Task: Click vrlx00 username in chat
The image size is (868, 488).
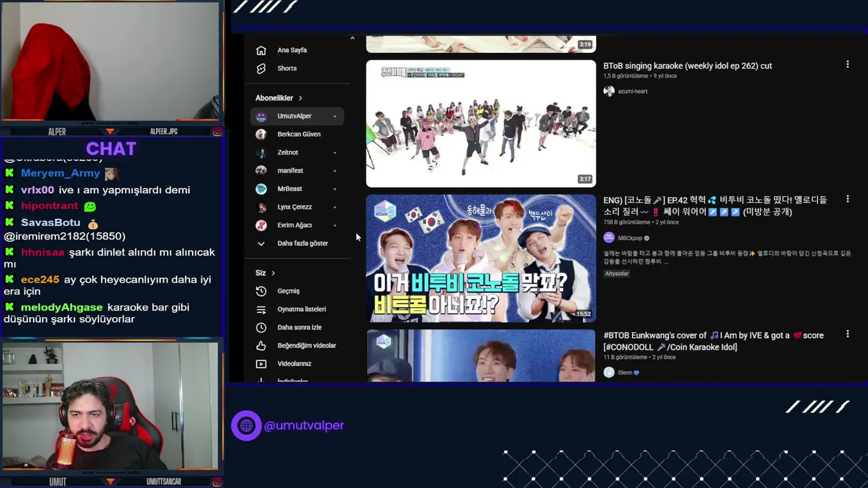Action: pyautogui.click(x=37, y=190)
